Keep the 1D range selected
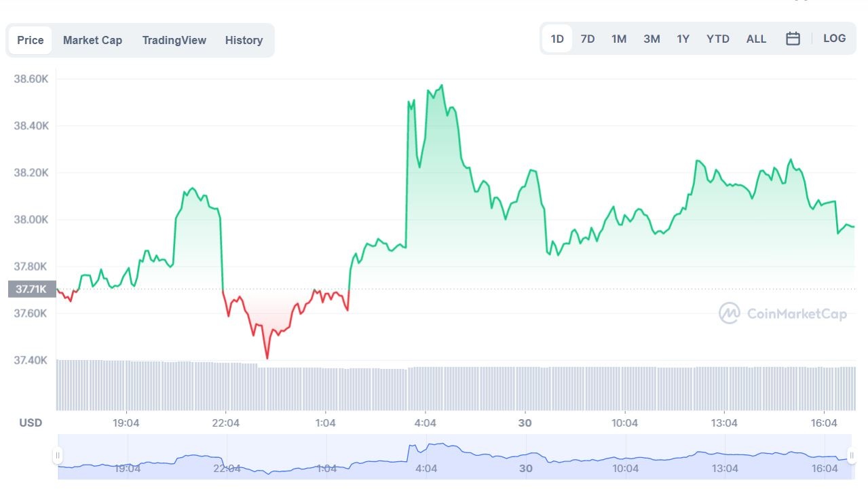 [x=556, y=39]
